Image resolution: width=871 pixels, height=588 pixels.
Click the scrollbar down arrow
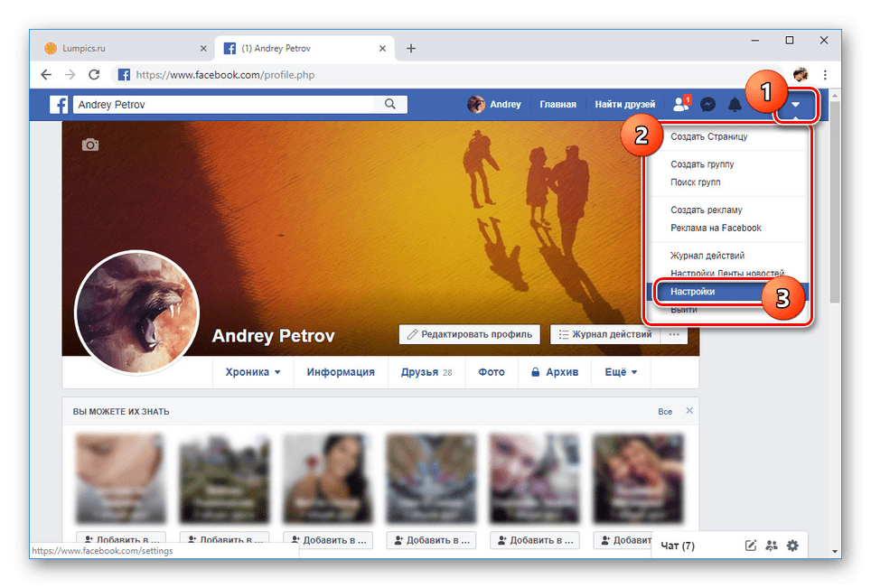(x=835, y=551)
